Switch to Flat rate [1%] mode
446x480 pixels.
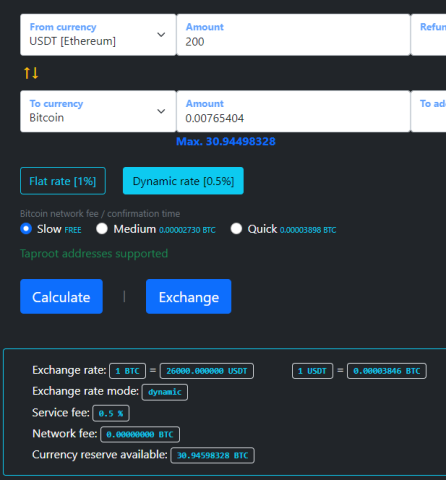tap(63, 181)
